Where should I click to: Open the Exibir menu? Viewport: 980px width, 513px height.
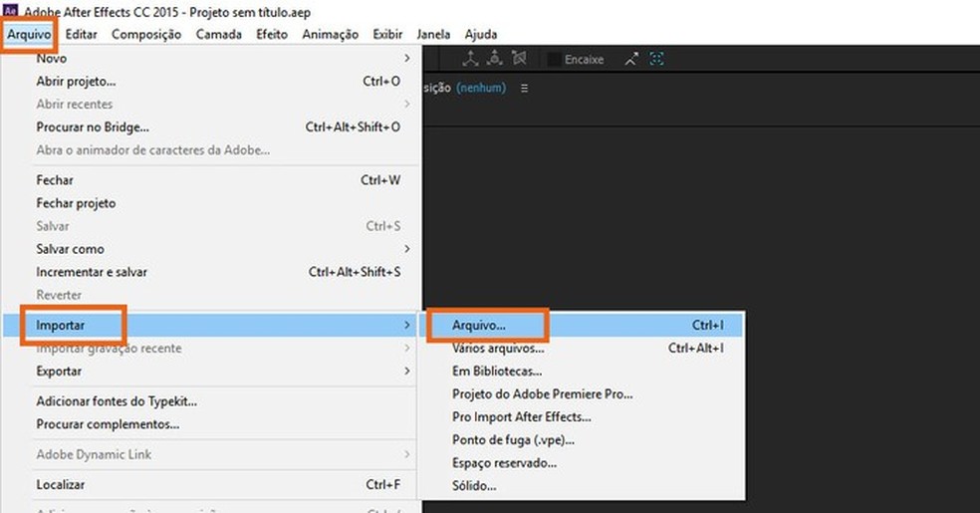(x=387, y=35)
